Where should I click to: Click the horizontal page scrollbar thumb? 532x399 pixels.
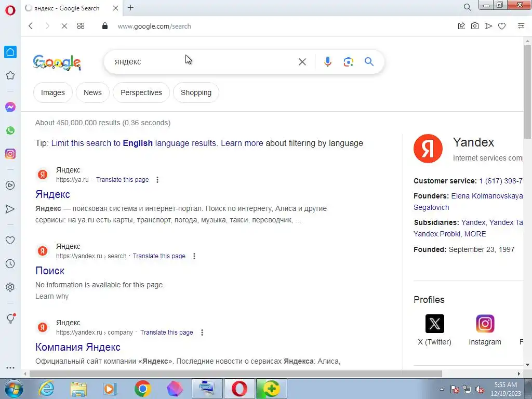click(236, 374)
